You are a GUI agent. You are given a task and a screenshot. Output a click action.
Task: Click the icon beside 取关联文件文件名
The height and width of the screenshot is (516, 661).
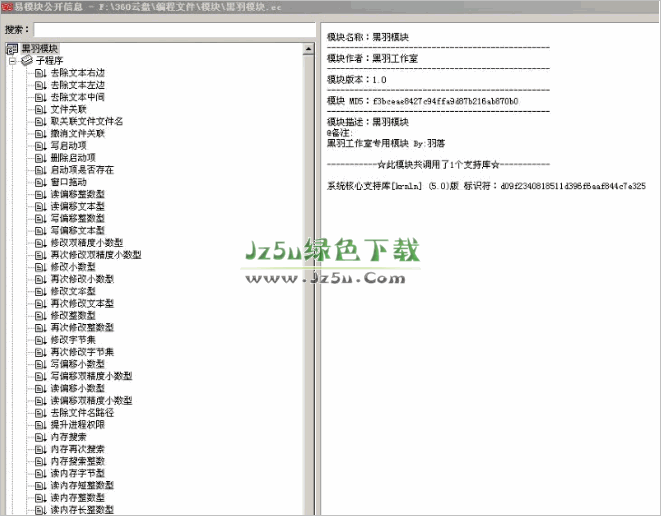coord(41,121)
